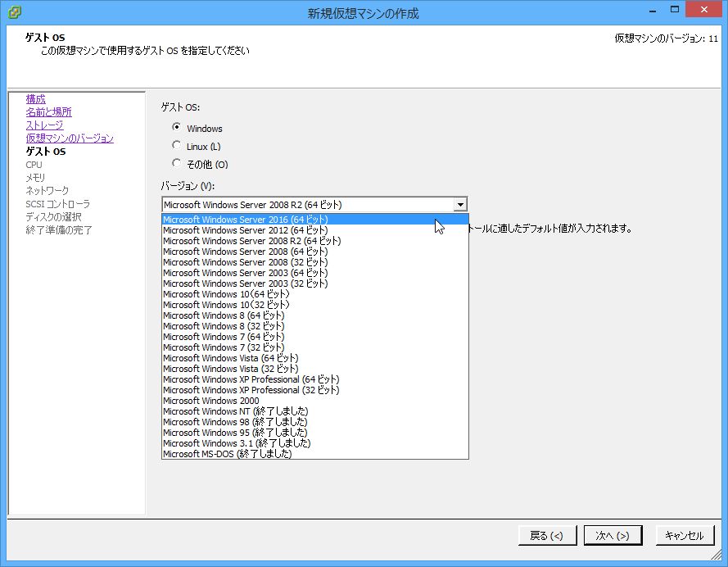The image size is (728, 567).
Task: Click the vSphere icon in the title bar
Action: tap(15, 11)
